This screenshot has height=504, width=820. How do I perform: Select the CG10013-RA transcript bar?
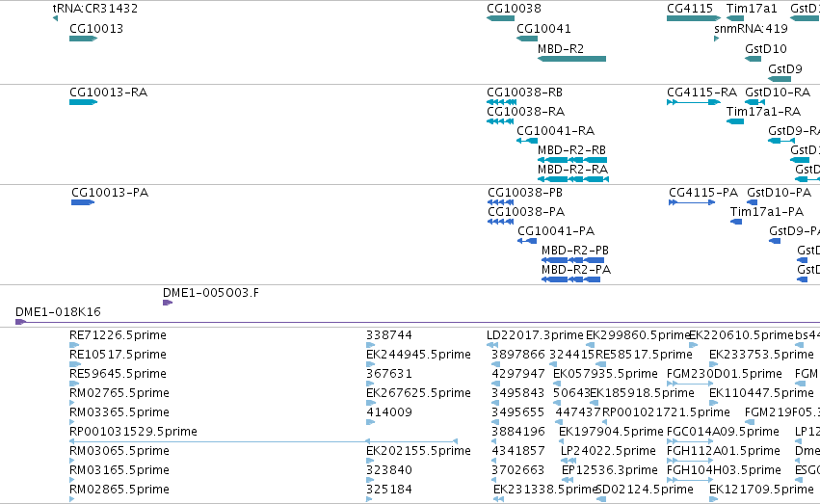coord(84,102)
